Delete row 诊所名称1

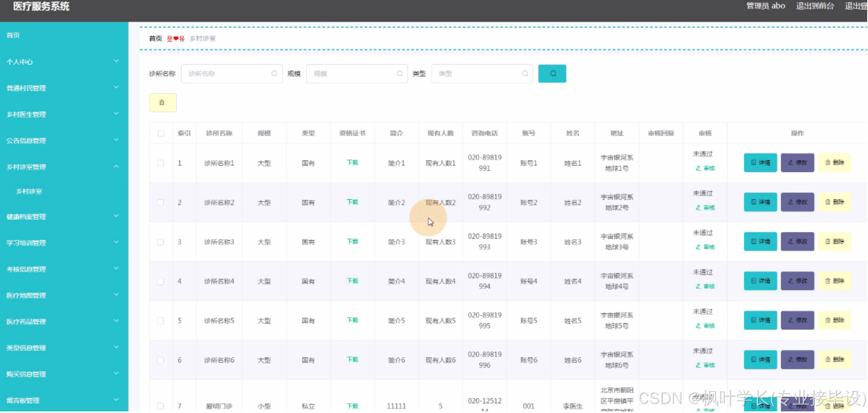tap(835, 163)
